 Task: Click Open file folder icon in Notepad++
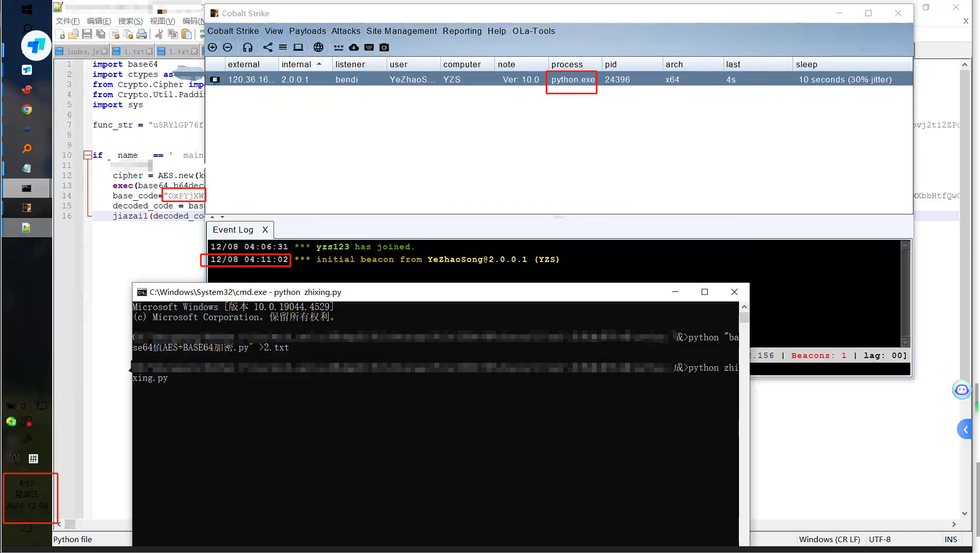(x=73, y=34)
